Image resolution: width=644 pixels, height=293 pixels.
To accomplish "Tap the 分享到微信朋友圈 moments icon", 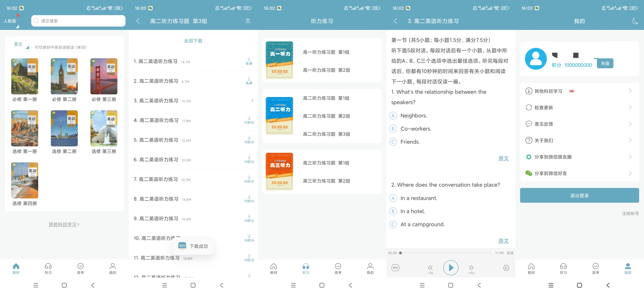I will (x=529, y=157).
